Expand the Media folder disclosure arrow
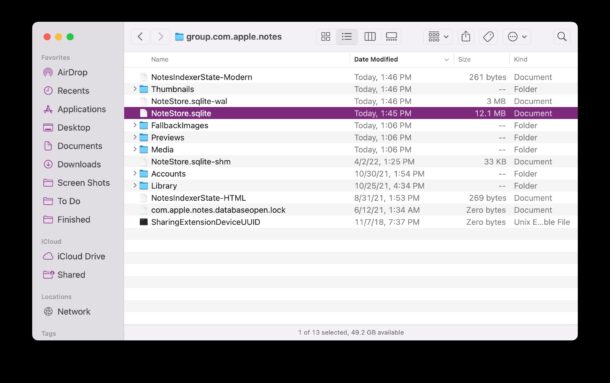 pos(135,149)
